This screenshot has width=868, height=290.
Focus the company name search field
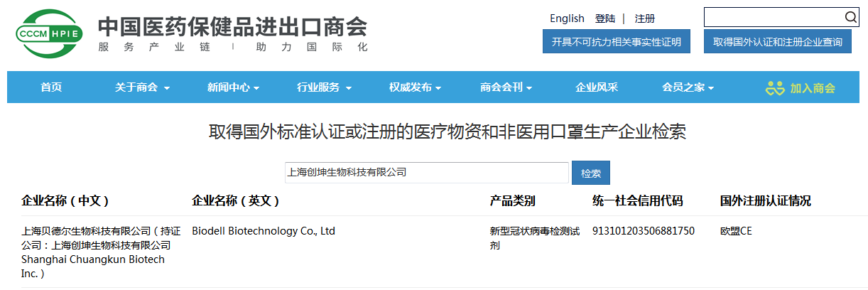426,173
